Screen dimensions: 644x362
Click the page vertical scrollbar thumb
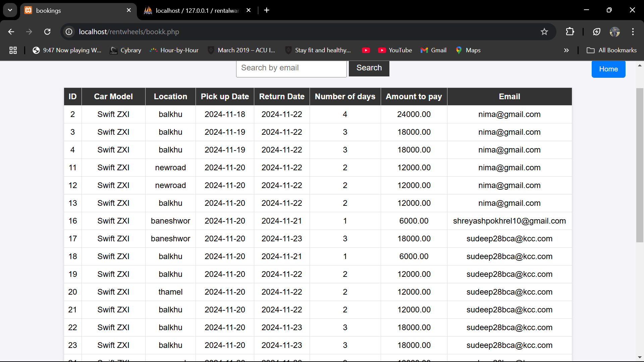(640, 165)
